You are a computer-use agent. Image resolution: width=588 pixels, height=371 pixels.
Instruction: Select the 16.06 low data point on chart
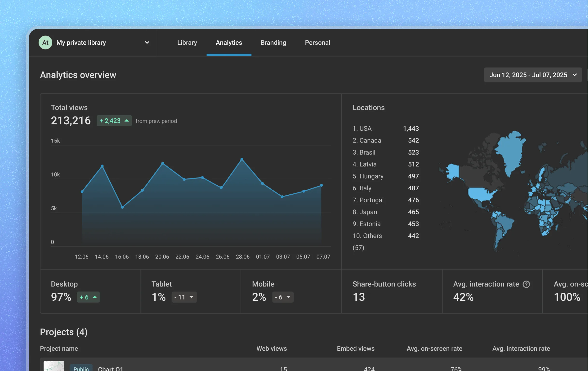(122, 207)
